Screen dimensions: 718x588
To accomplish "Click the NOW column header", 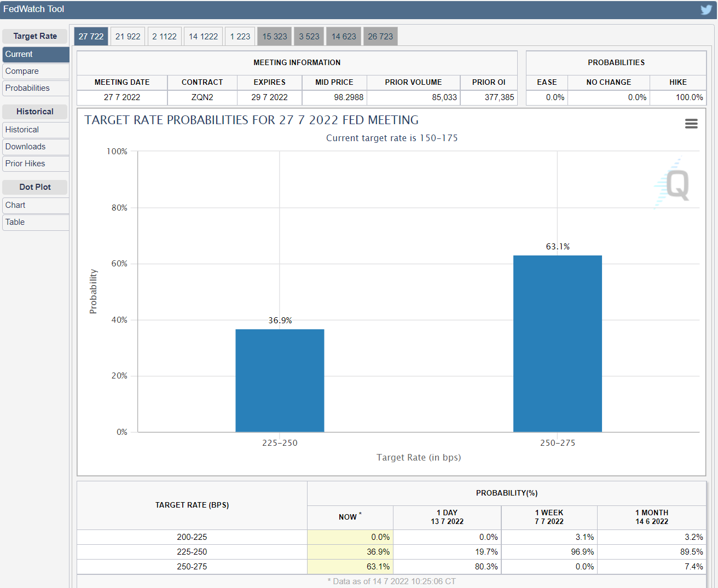I will [350, 517].
